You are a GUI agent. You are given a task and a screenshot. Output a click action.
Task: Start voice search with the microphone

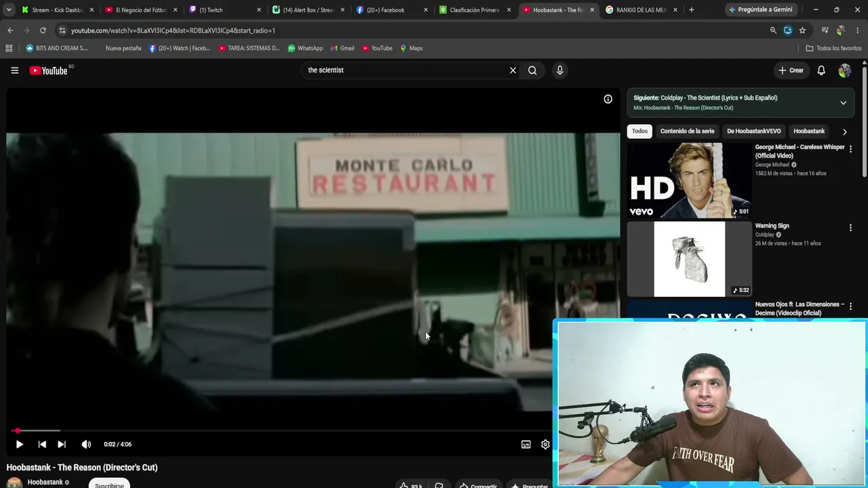pyautogui.click(x=559, y=70)
